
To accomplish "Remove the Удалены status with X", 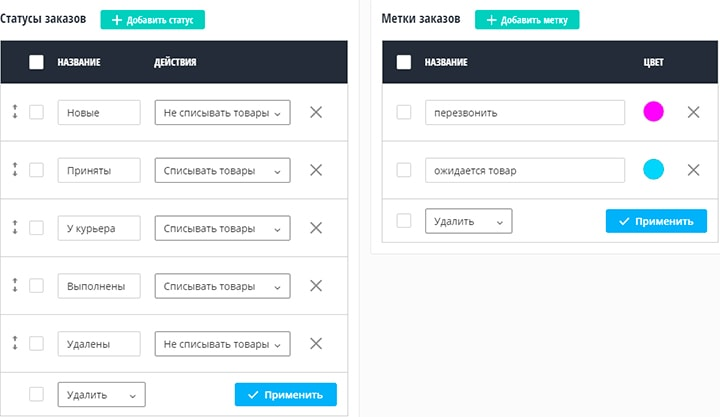I will [316, 343].
